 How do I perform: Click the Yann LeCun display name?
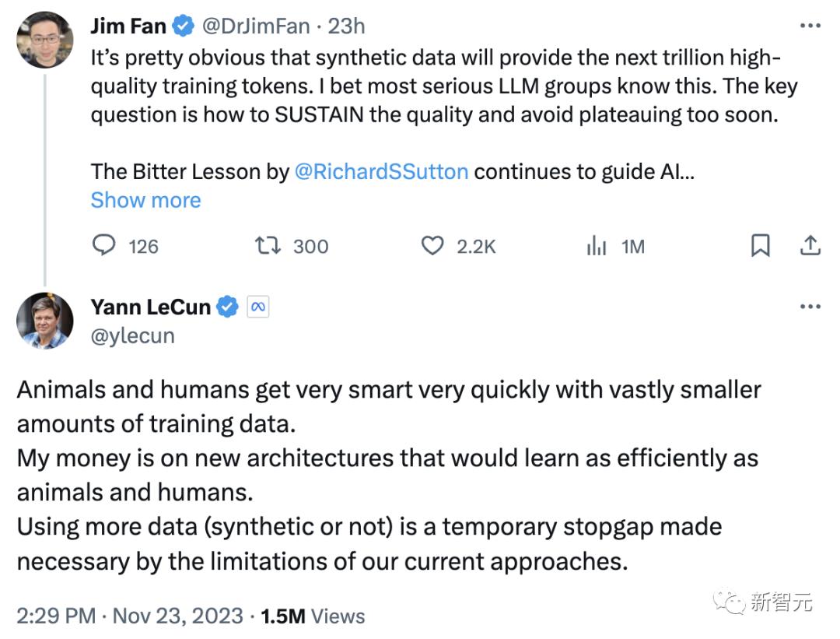click(x=150, y=307)
